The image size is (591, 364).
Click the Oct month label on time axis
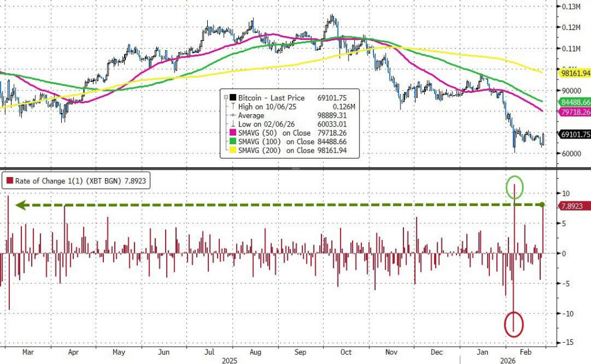tap(346, 351)
